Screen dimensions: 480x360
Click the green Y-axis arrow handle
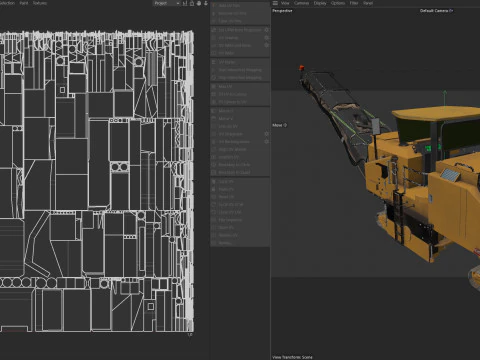pos(445,92)
